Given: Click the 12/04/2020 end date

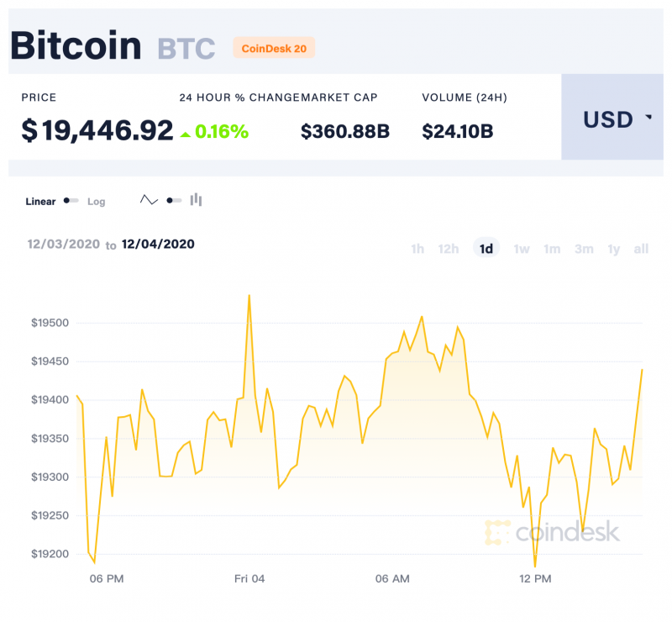Looking at the screenshot, I should 158,244.
